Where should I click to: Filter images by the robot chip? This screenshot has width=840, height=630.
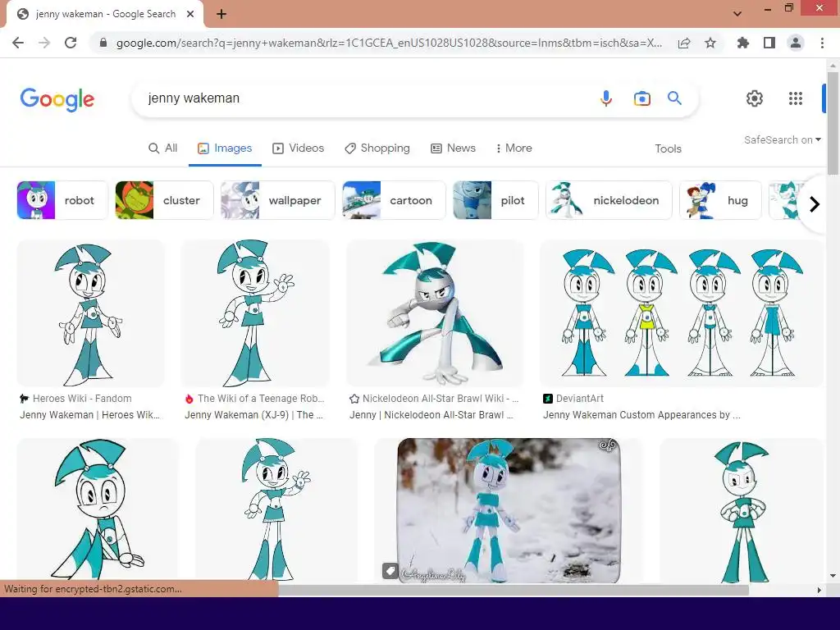click(62, 200)
